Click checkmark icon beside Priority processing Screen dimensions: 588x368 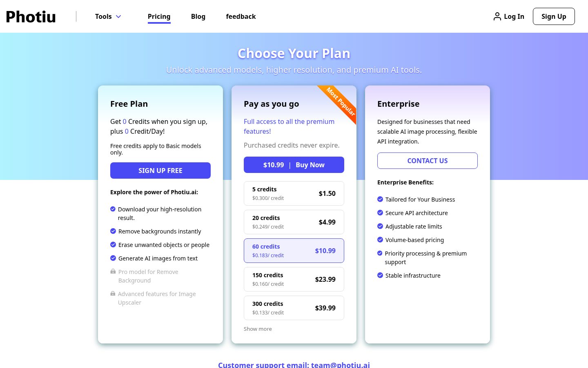[x=380, y=253]
